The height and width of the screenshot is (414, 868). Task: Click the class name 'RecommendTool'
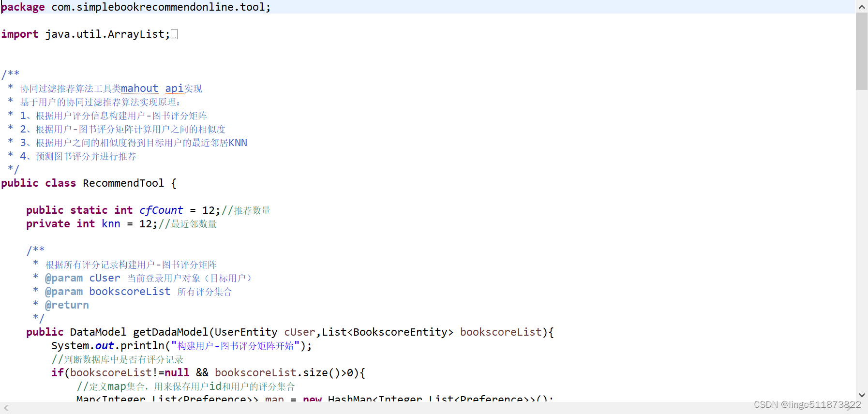(x=123, y=183)
